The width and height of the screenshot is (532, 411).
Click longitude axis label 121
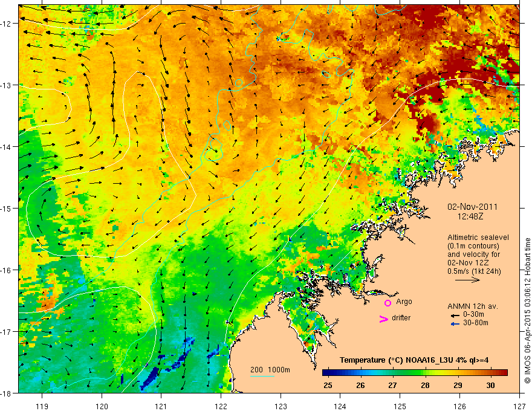point(161,406)
